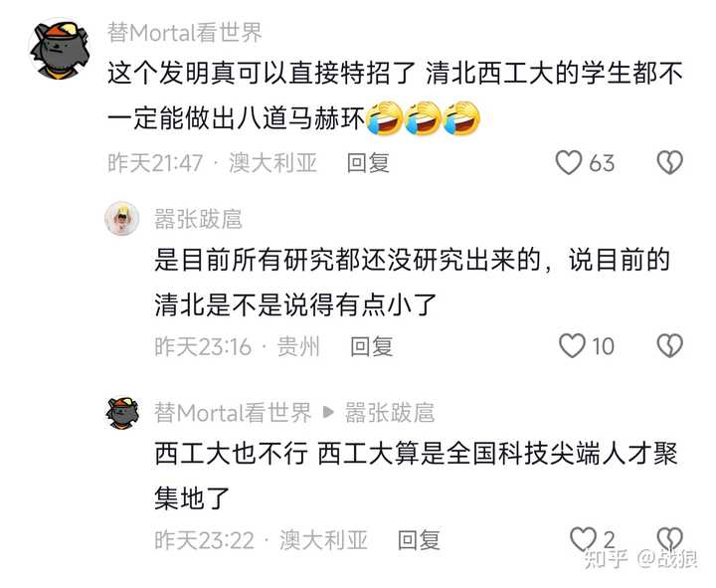
Task: Open 替Mortal看世界's large avatar at top
Action: point(60,49)
